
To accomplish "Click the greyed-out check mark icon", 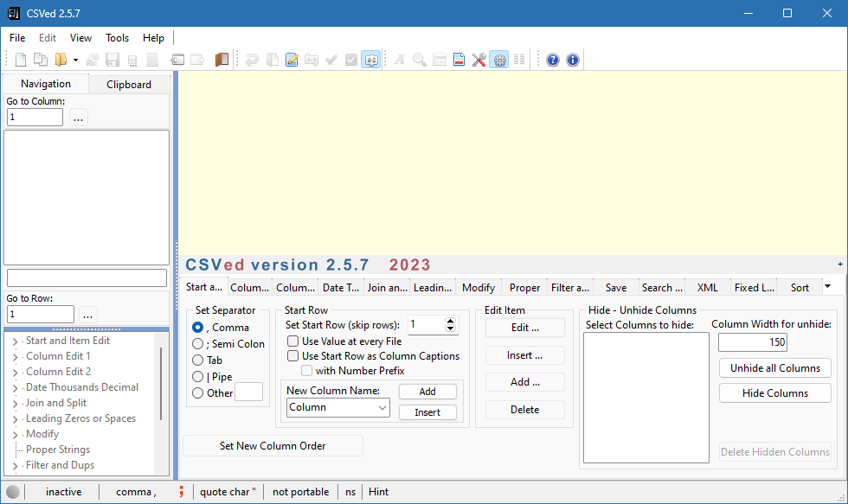I will (x=331, y=60).
